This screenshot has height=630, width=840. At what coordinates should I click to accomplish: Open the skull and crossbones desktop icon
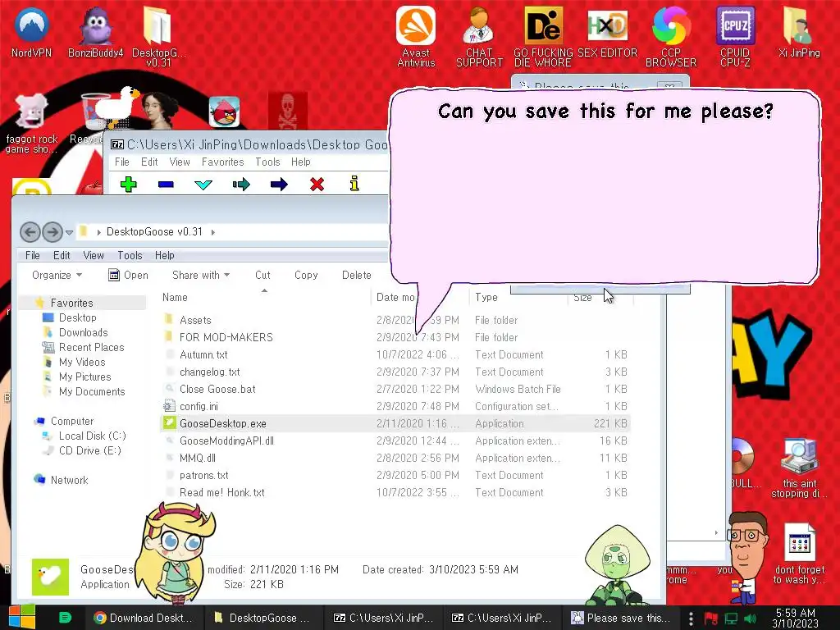(288, 111)
